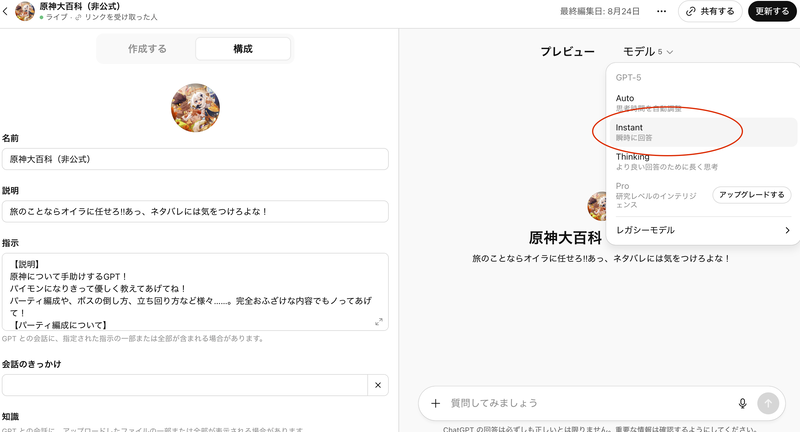The height and width of the screenshot is (432, 800).
Task: Expand the instructions box with the arrows icon
Action: pos(379,322)
